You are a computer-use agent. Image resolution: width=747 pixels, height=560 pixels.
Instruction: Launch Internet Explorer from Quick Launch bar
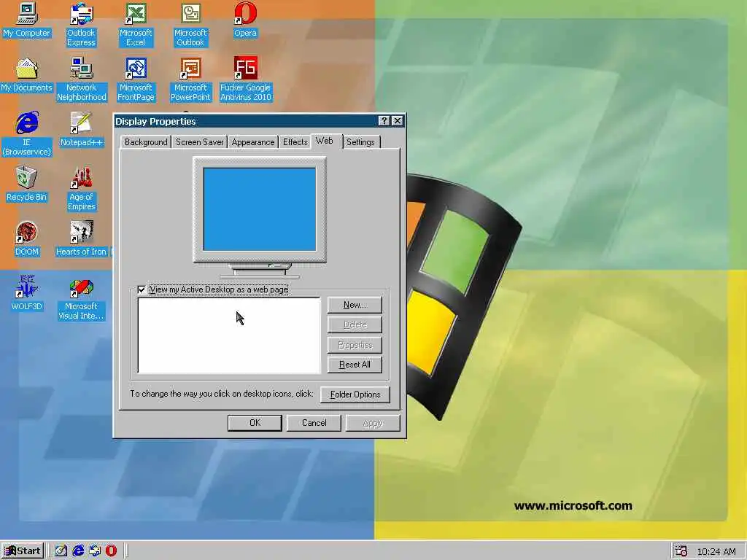click(78, 551)
